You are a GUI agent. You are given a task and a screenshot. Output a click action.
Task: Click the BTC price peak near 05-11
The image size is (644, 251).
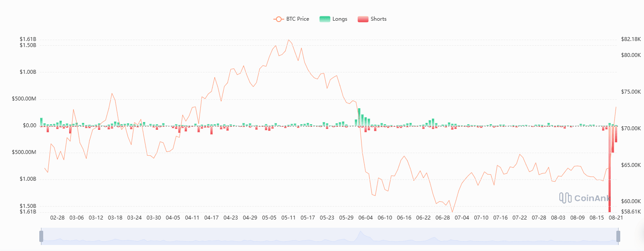pos(288,40)
